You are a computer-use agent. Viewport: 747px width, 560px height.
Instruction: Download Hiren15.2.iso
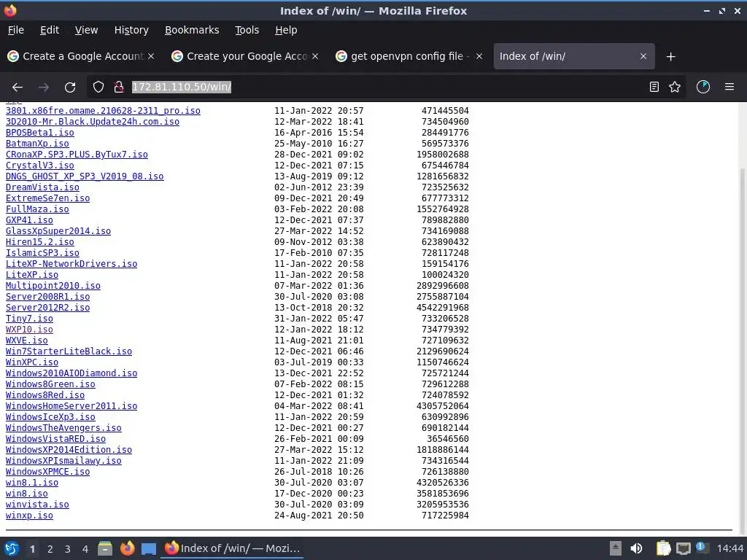click(x=40, y=242)
